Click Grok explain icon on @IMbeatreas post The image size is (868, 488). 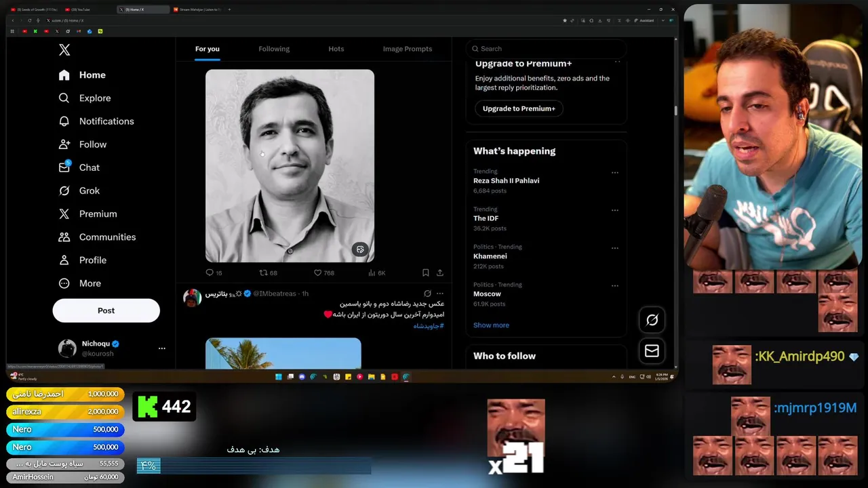tap(427, 293)
